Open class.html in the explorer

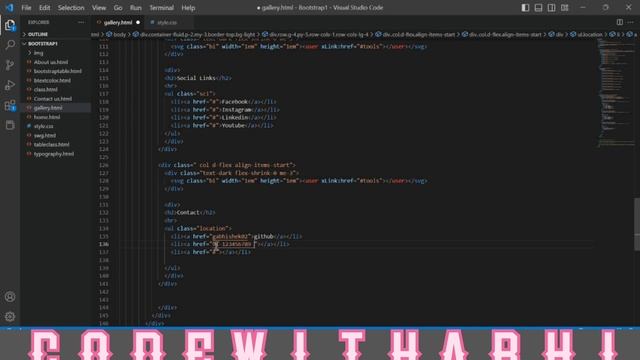point(45,89)
